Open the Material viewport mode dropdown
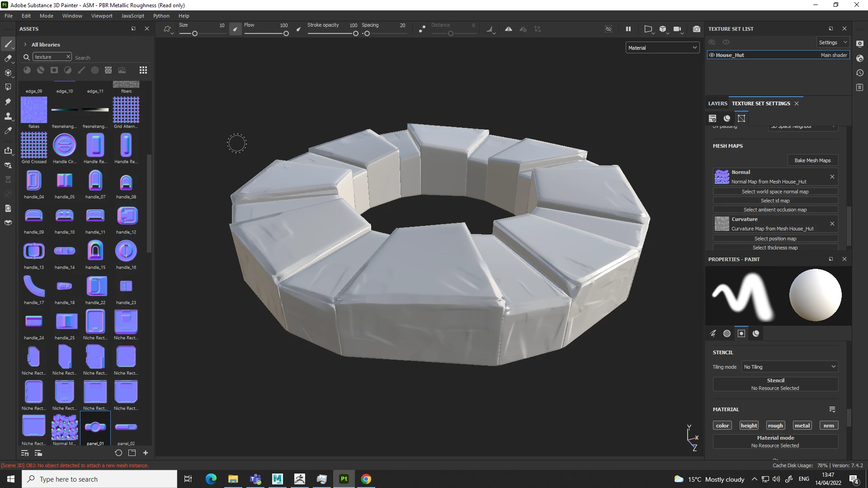 (x=662, y=48)
